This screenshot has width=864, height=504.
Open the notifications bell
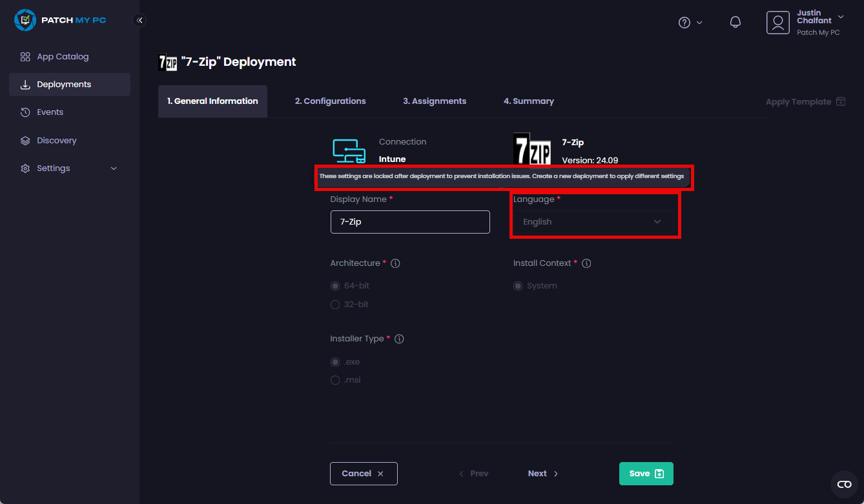(735, 23)
